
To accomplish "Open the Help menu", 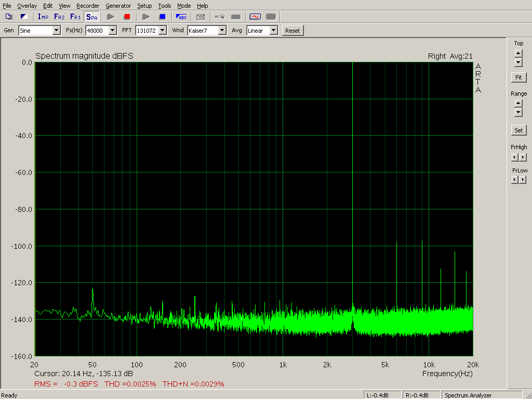I will click(x=203, y=6).
